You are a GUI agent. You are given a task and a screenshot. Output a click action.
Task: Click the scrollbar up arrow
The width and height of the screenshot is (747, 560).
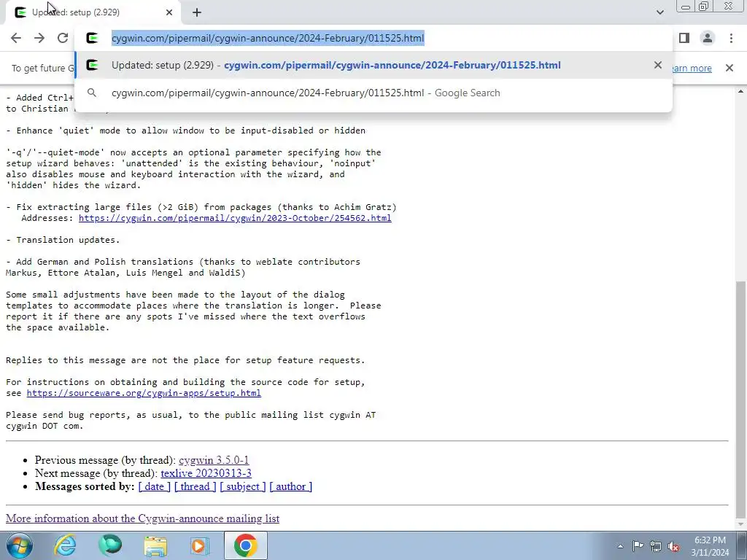pyautogui.click(x=741, y=91)
